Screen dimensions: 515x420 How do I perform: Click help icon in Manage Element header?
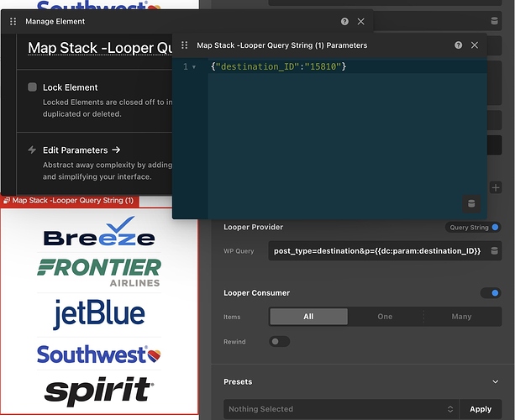click(345, 21)
